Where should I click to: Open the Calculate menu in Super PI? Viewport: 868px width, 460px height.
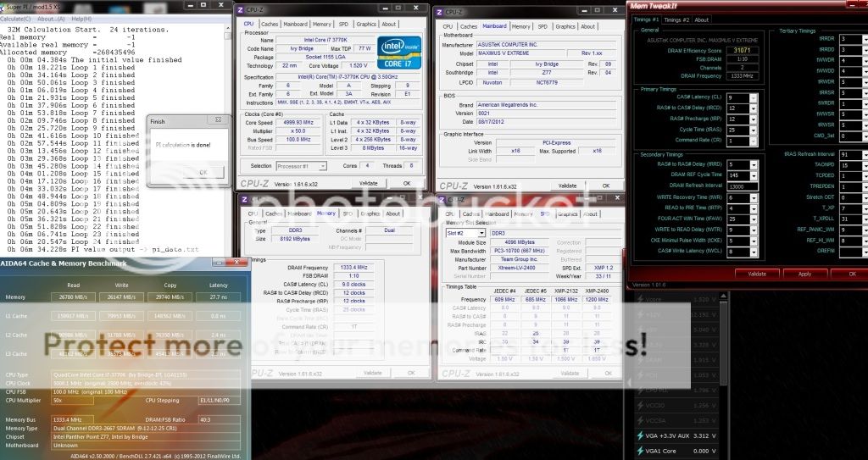point(16,18)
